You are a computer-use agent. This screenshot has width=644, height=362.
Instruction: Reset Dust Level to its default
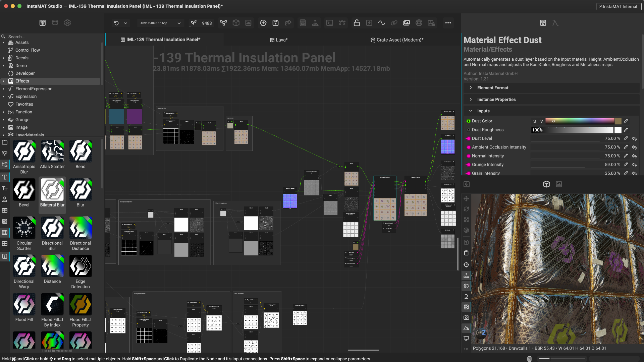pos(634,138)
